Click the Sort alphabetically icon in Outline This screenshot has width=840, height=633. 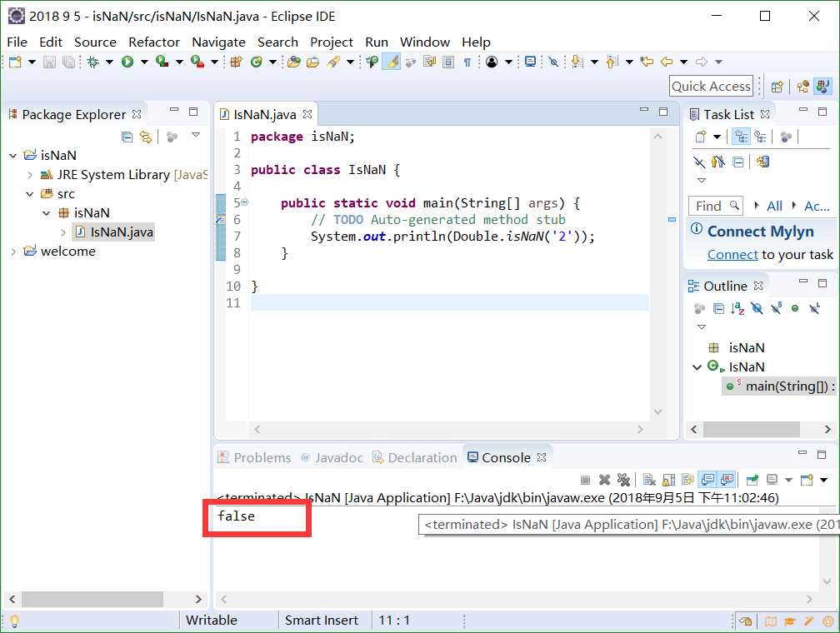[x=737, y=308]
